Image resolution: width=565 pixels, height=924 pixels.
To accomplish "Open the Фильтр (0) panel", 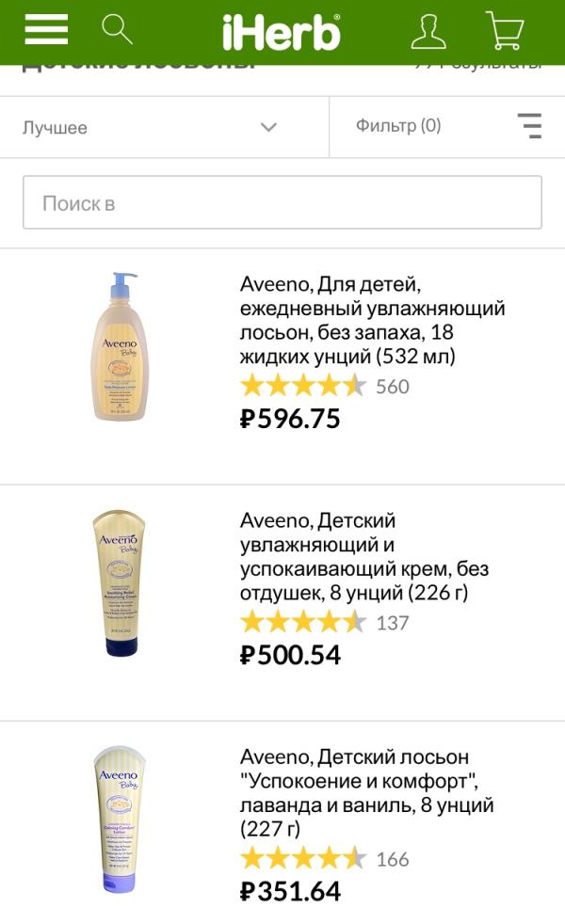I will point(398,126).
